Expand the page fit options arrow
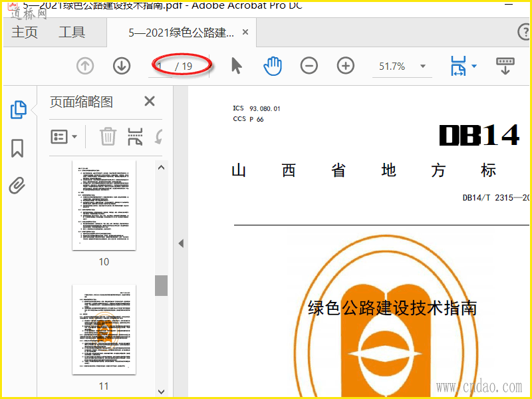Viewport: 532px width, 399px height. (x=474, y=66)
